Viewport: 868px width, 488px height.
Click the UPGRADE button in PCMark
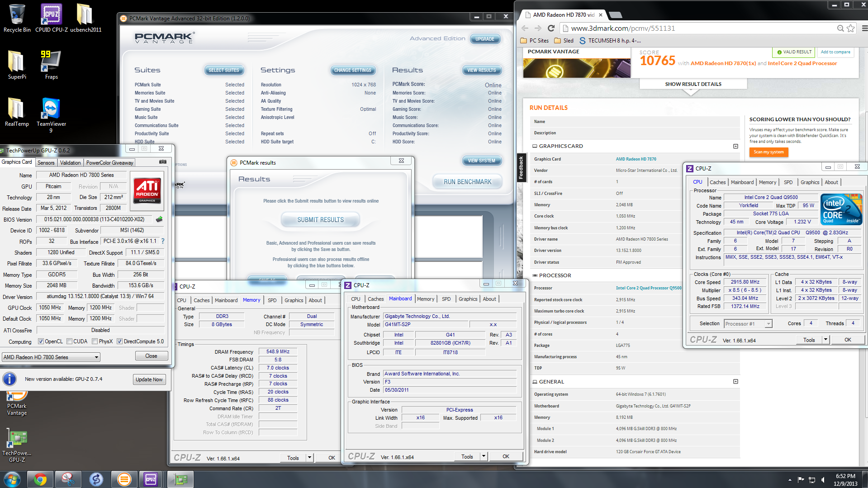tap(484, 39)
